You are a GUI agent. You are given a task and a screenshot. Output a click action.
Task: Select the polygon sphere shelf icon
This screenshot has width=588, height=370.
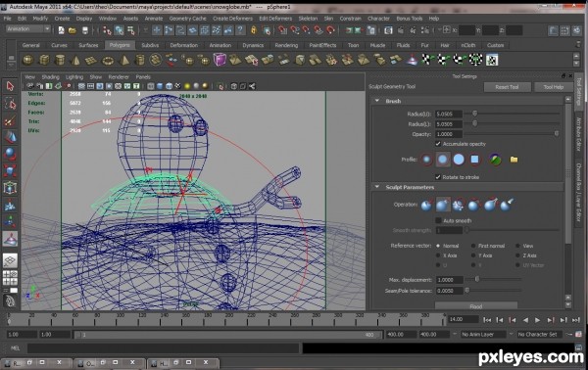click(x=27, y=60)
